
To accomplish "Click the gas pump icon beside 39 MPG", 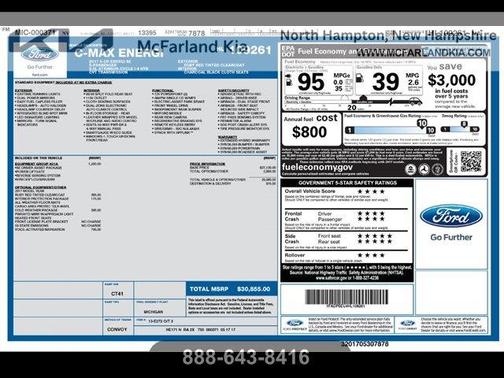I will pos(360,78).
